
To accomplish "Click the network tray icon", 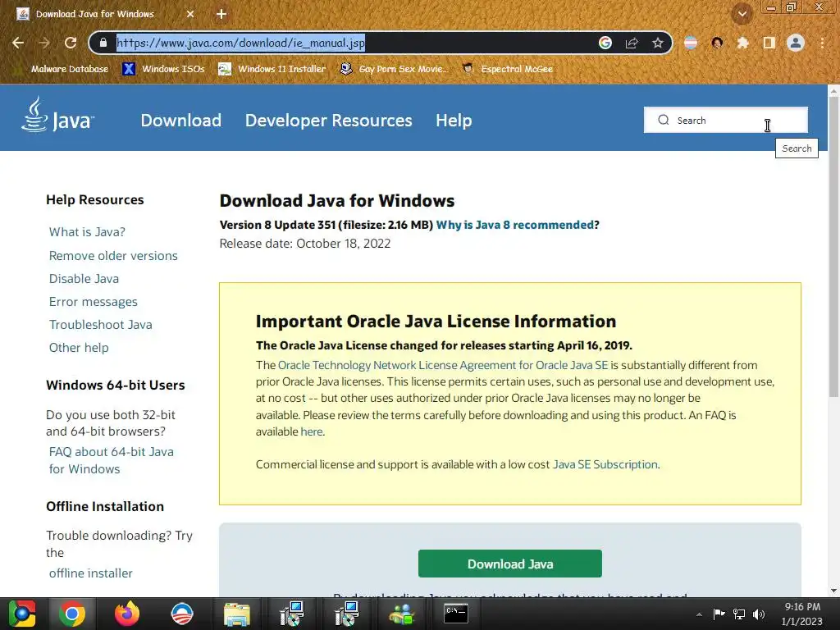I will click(x=739, y=614).
